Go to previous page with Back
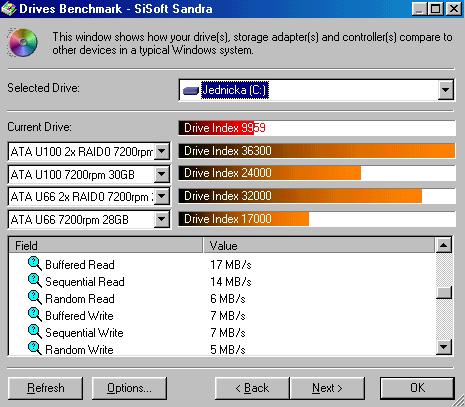The height and width of the screenshot is (407, 465). tap(252, 388)
